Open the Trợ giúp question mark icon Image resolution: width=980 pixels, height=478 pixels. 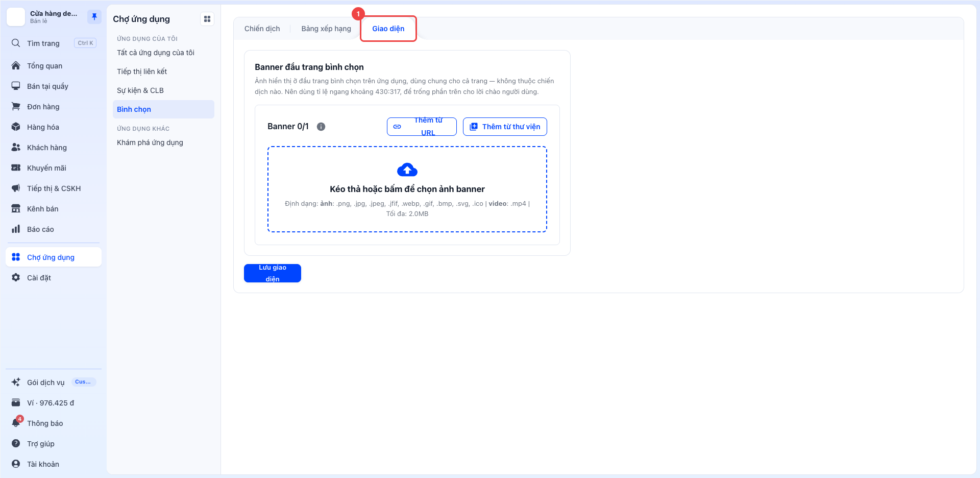(x=16, y=443)
